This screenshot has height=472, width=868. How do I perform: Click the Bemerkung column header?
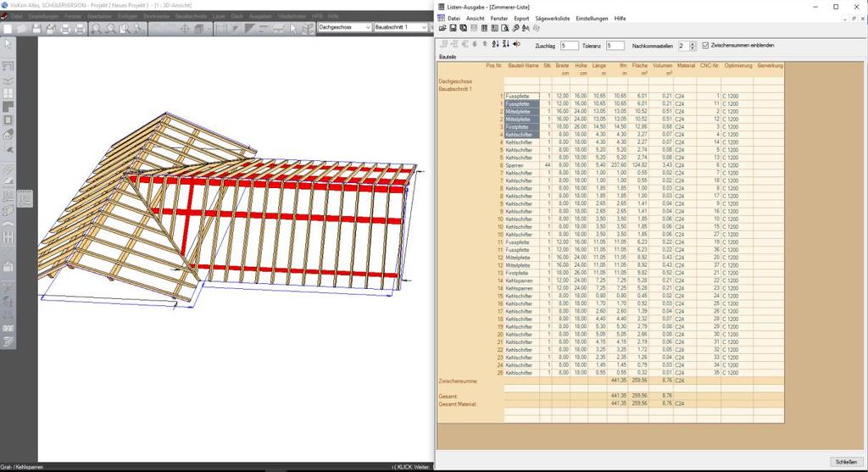770,65
